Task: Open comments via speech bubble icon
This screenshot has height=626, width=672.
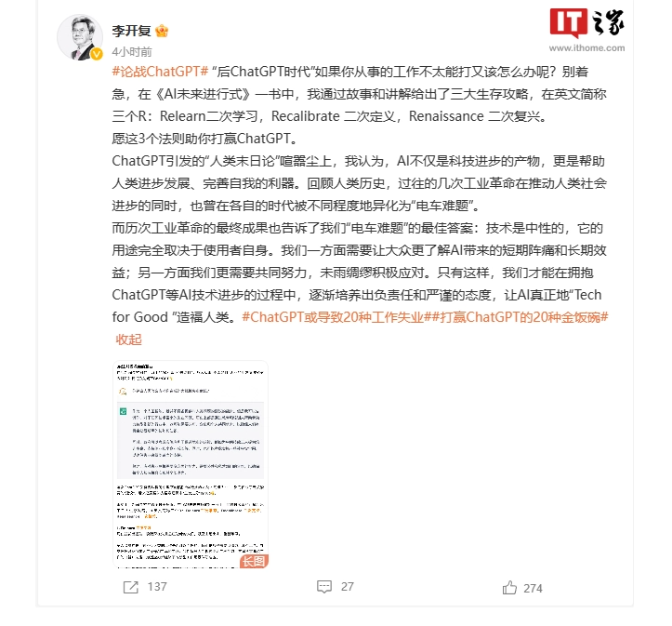Action: pos(324,587)
